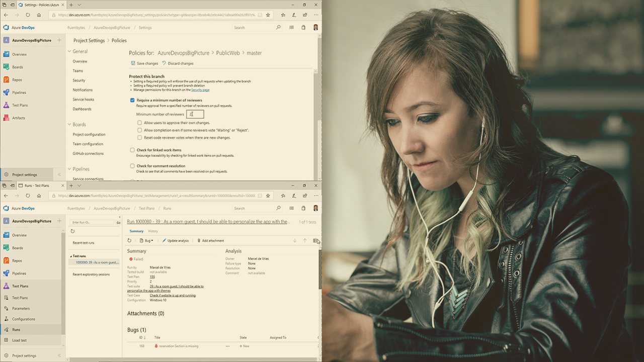Click the Run 1000080 title link
The image size is (644, 362).
[x=208, y=222]
